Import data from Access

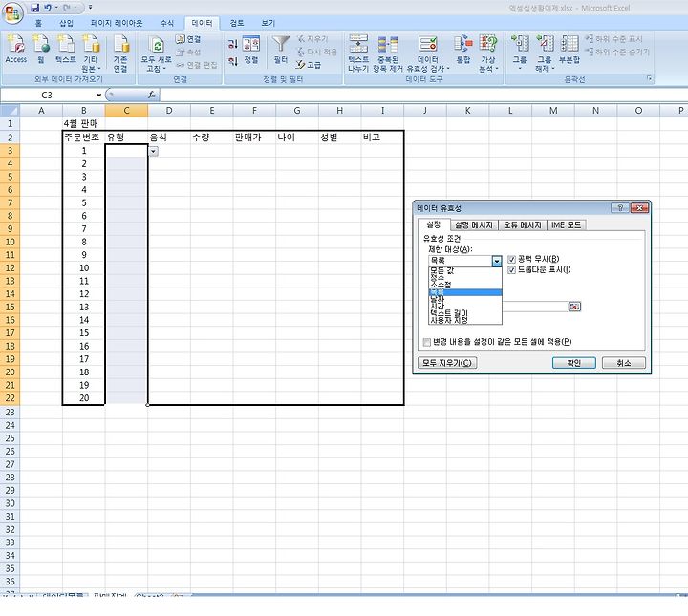point(16,49)
